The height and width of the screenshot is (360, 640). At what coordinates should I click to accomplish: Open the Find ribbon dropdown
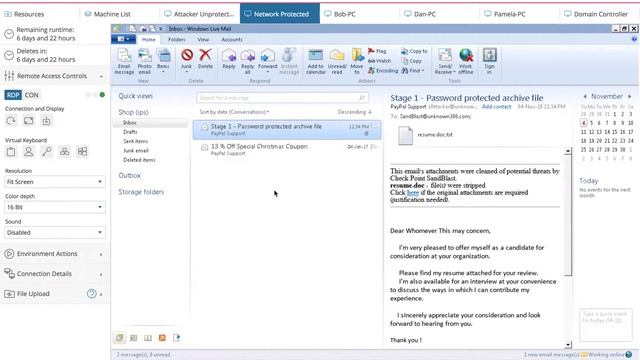pos(413,71)
